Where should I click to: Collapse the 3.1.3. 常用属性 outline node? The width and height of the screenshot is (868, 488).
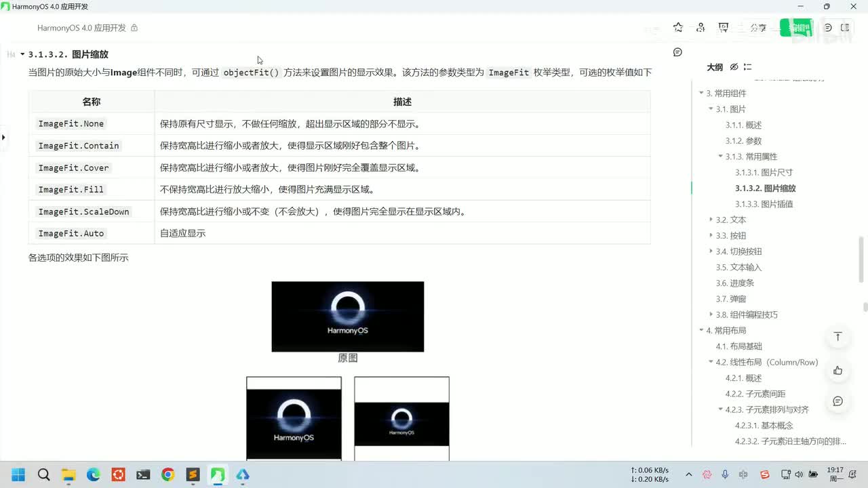(x=720, y=157)
